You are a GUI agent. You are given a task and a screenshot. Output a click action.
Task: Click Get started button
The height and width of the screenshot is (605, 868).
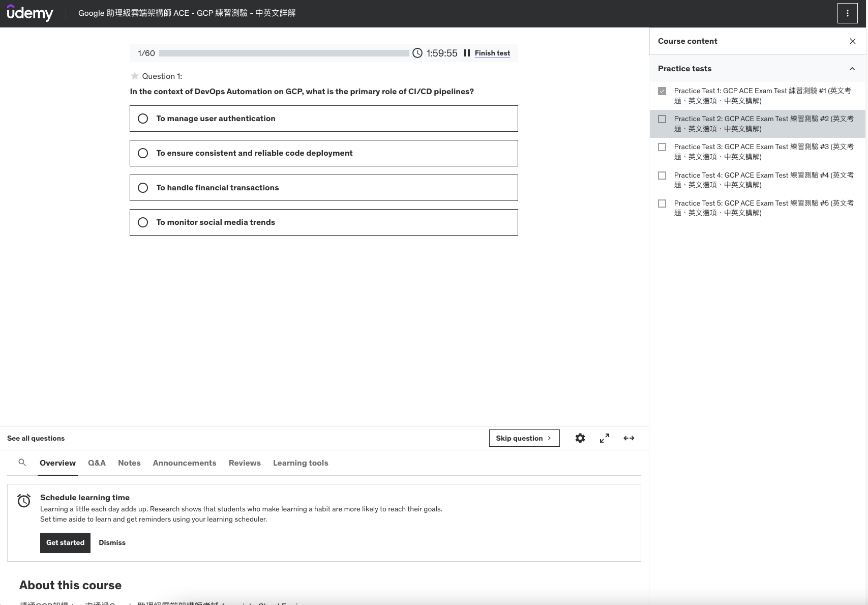(x=65, y=543)
